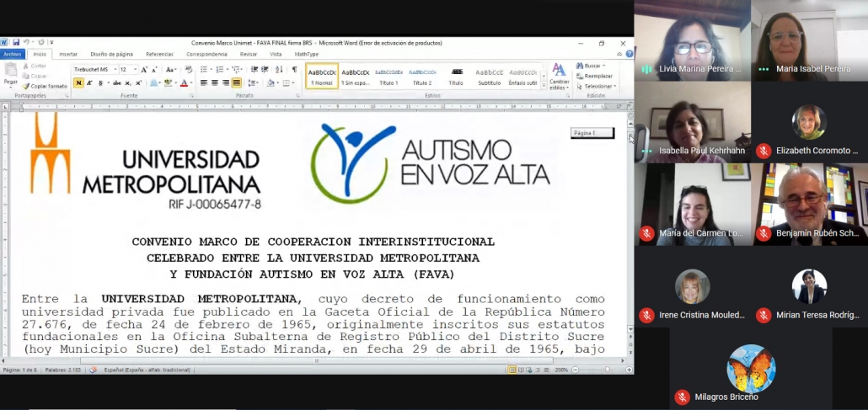Apply the Título 1 style
Screen dimensions: 868x410
click(x=388, y=77)
